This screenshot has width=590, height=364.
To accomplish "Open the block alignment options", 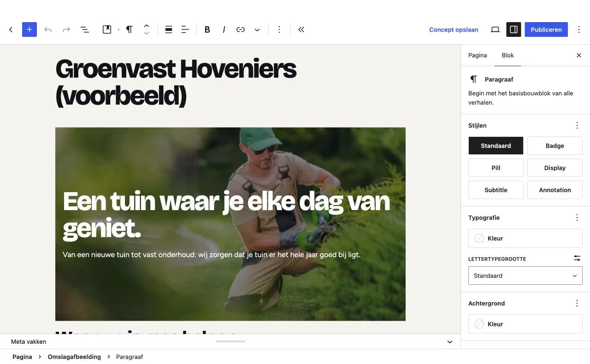I will (x=169, y=29).
